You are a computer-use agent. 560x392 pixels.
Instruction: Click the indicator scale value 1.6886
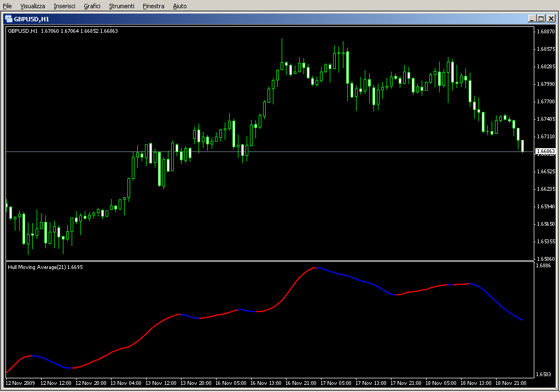point(544,265)
